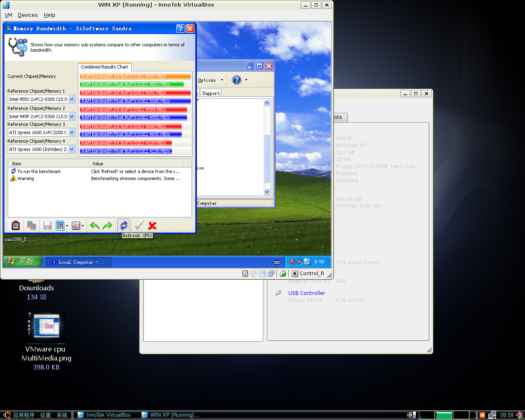The height and width of the screenshot is (420, 525).
Task: Click the orange RAM Bandwidth Int 5097 MB/s bar
Action: pos(135,76)
